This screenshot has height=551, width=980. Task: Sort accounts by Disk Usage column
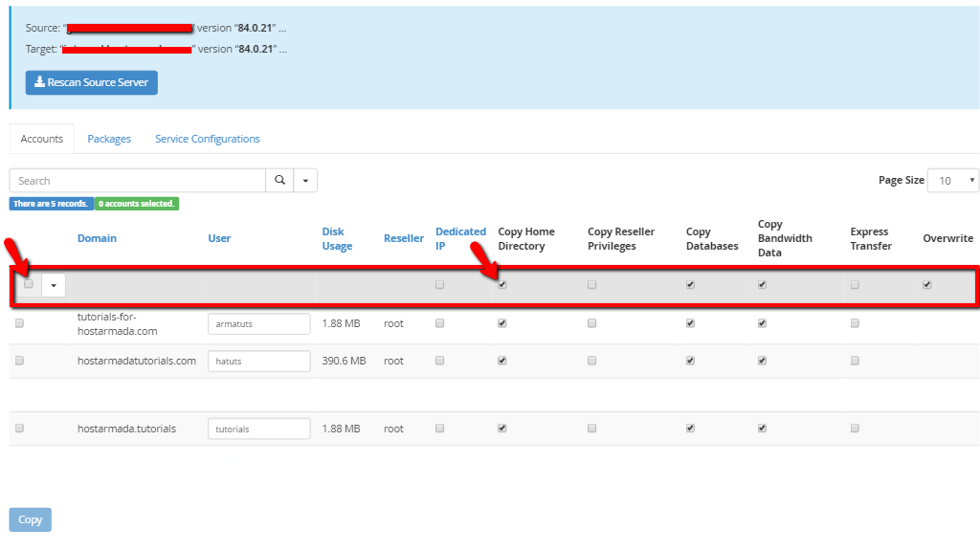click(338, 238)
